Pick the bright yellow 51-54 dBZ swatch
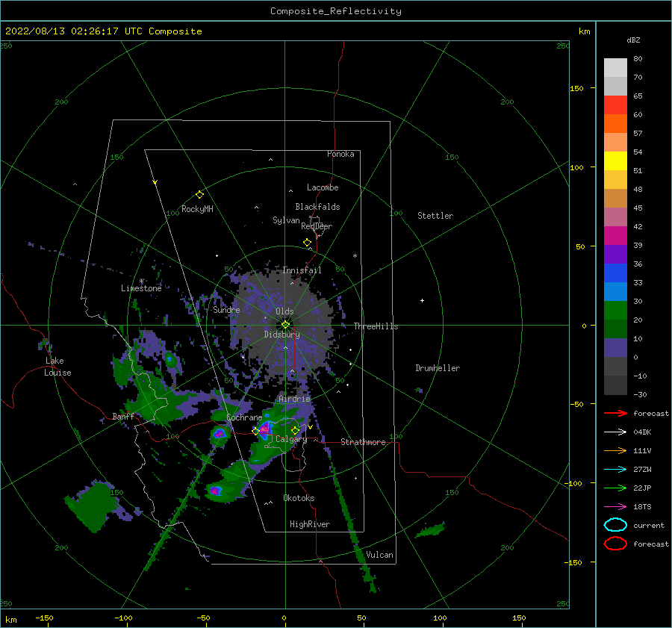672x628 pixels. point(615,161)
